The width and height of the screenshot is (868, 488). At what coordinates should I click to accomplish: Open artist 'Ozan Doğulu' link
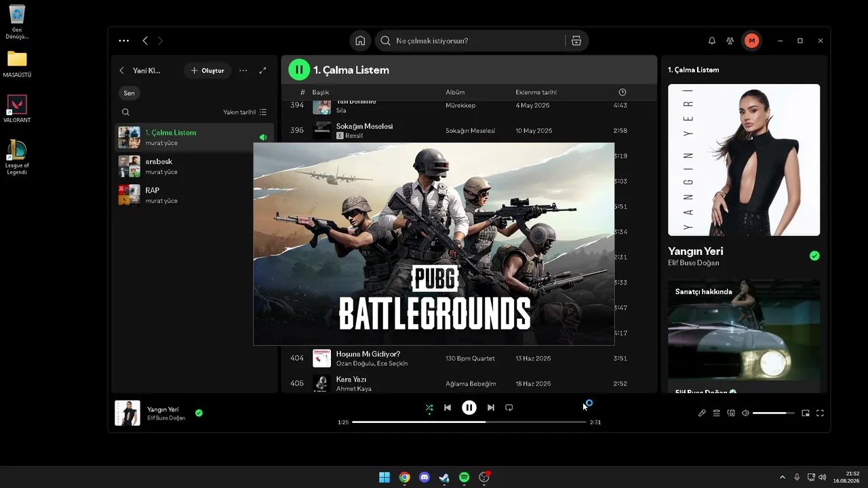click(355, 363)
